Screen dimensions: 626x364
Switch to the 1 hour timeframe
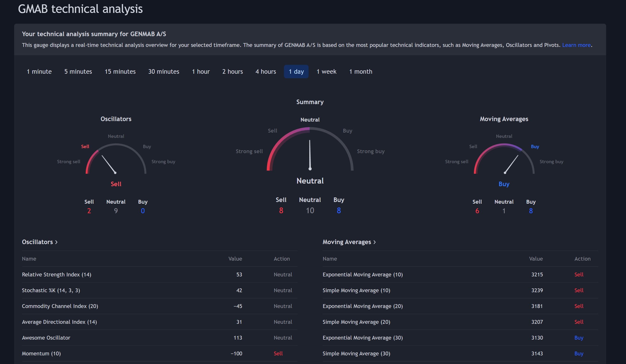pos(201,72)
